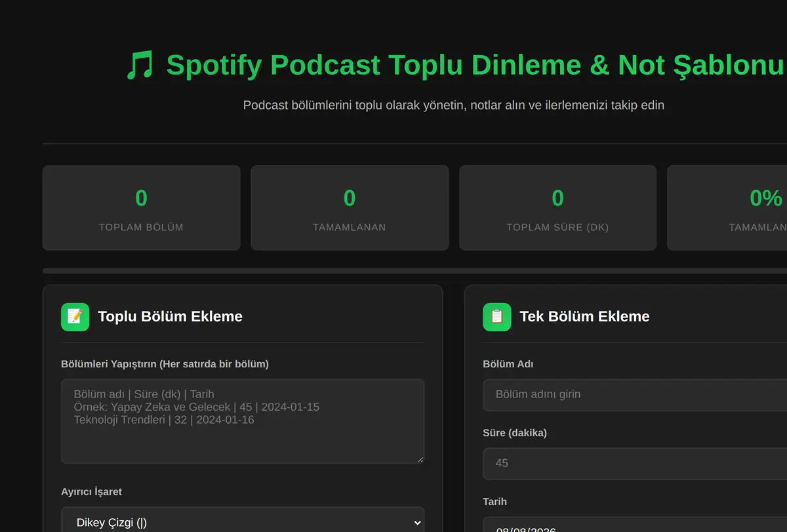Viewport: 787px width, 532px height.
Task: Click the music note icon in title
Action: 140,66
